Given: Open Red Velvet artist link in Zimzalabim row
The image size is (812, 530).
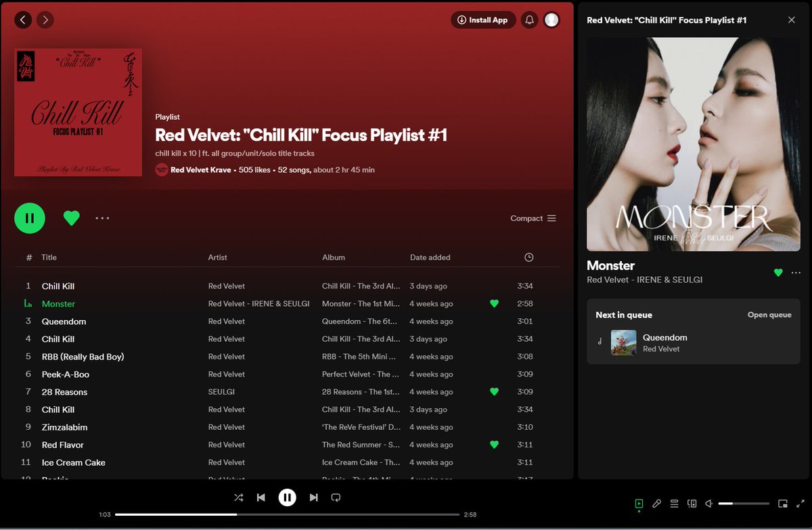Looking at the screenshot, I should click(x=227, y=427).
